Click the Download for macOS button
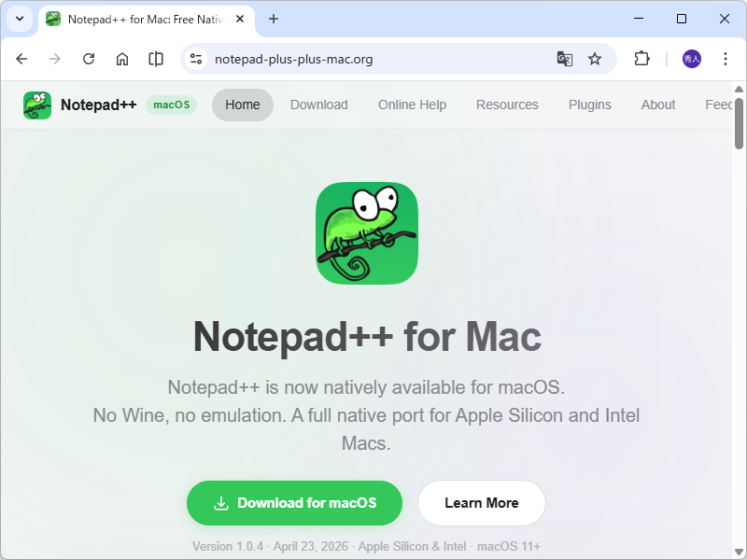The height and width of the screenshot is (560, 747). (294, 503)
